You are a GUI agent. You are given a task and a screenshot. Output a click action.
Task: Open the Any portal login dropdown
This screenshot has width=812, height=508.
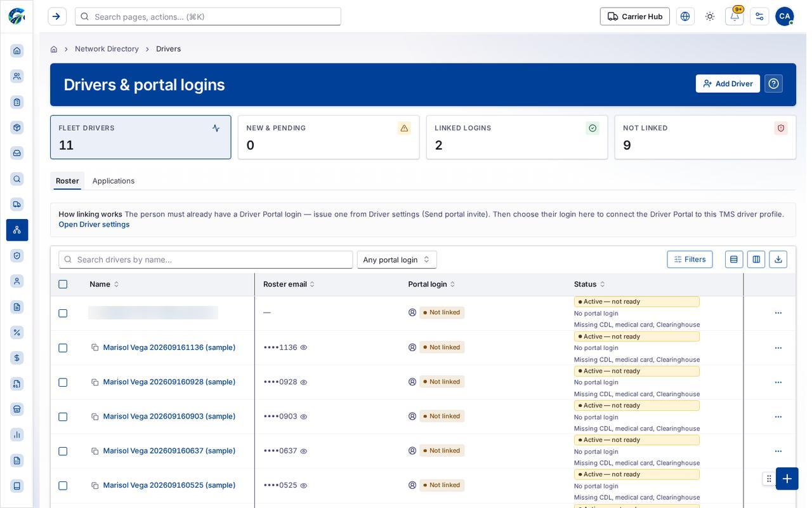(397, 260)
